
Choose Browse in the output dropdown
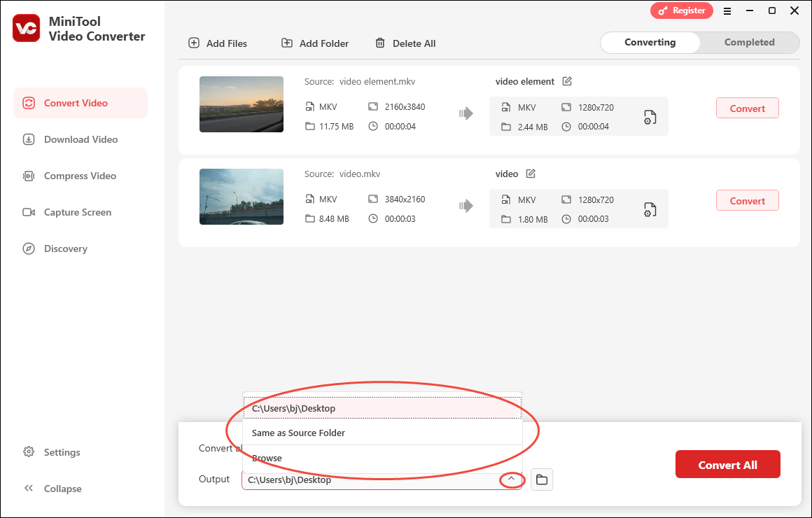(x=382, y=458)
